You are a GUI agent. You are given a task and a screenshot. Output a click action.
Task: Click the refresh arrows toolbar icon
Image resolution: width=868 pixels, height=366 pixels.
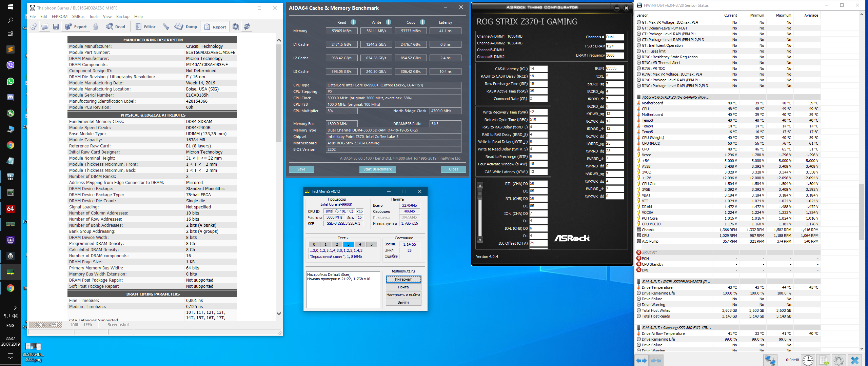pyautogui.click(x=247, y=27)
